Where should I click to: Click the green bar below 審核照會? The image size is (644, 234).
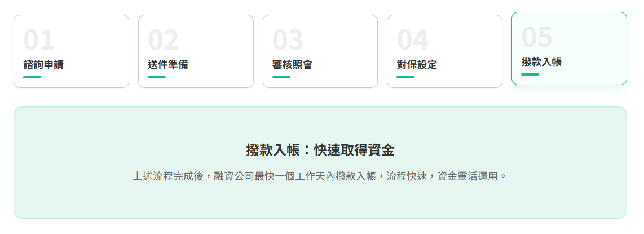(x=281, y=77)
